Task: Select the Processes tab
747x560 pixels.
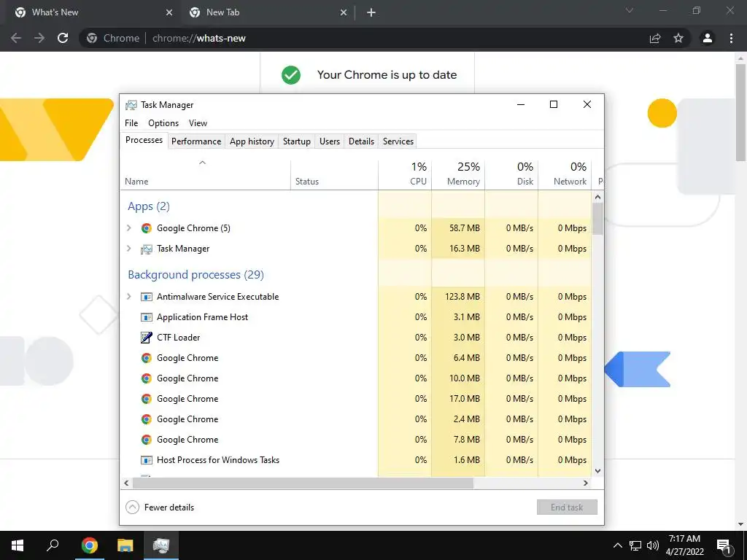Action: (144, 140)
